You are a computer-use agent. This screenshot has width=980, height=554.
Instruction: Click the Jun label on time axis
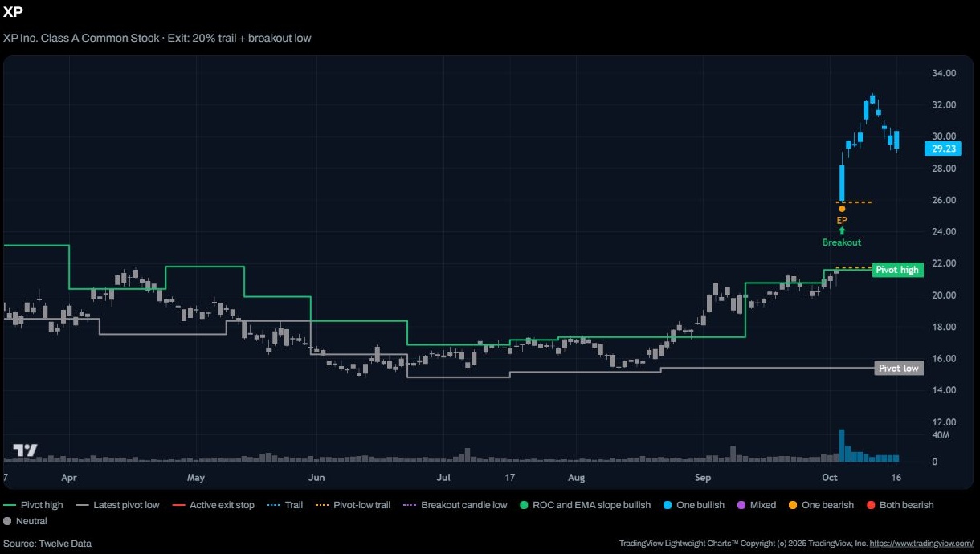tap(316, 478)
